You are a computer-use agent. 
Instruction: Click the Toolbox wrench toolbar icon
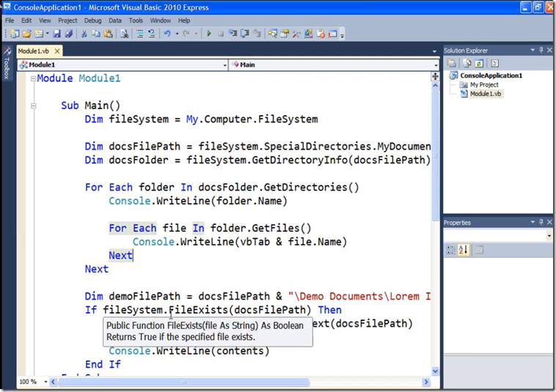pos(296,34)
